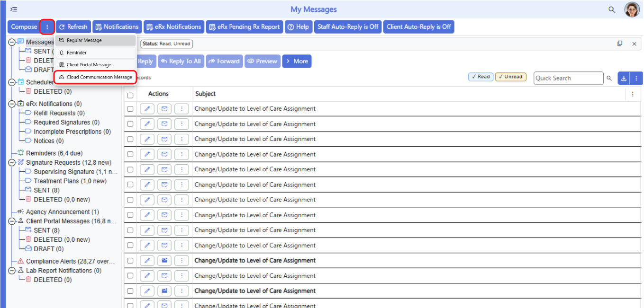
Task: Open the user profile avatar
Action: pyautogui.click(x=632, y=9)
